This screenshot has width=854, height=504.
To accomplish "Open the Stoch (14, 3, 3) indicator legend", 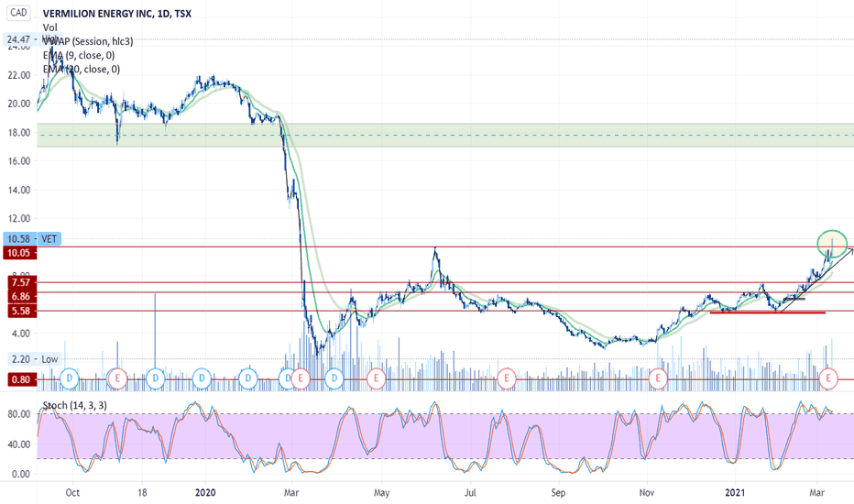I will coord(74,405).
